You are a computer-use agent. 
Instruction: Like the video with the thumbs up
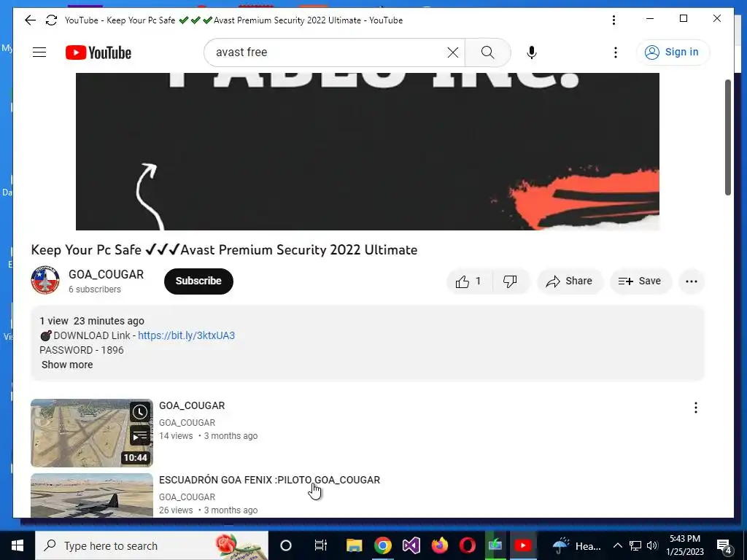(469, 281)
